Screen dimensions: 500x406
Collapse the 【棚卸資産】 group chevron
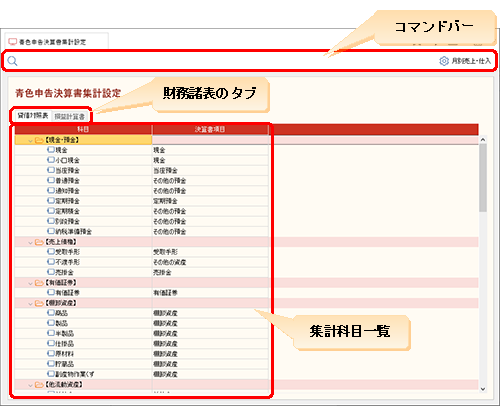click(x=30, y=303)
